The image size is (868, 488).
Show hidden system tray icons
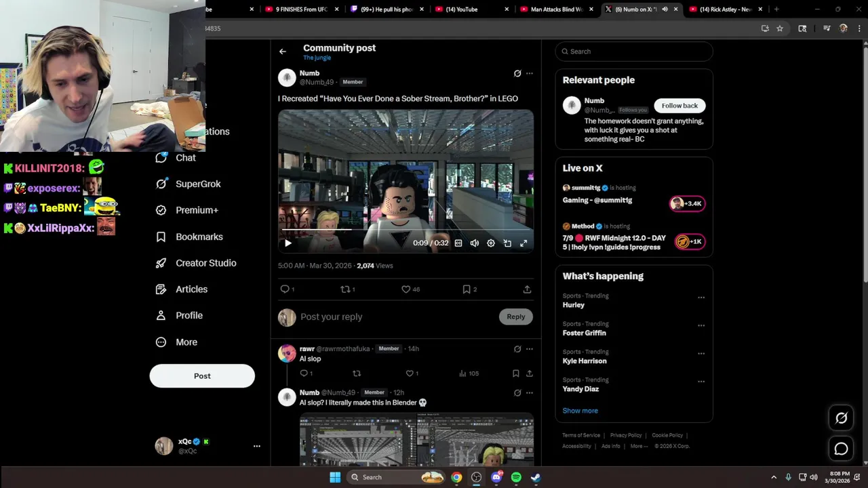[774, 477]
